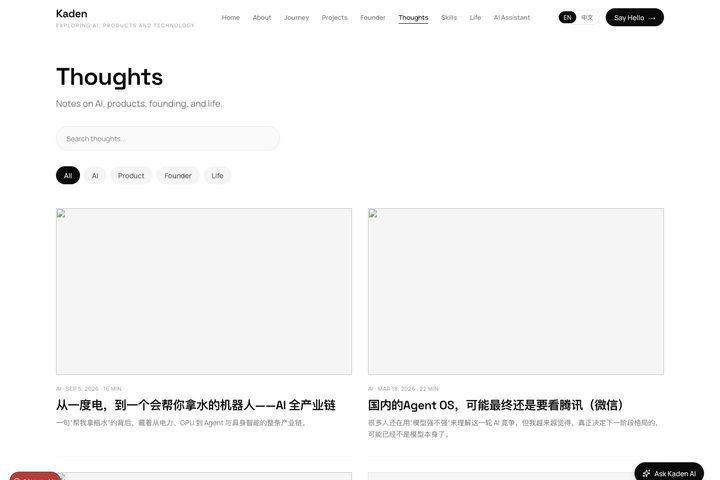Focus the Search thoughts field
The height and width of the screenshot is (480, 720).
(168, 138)
